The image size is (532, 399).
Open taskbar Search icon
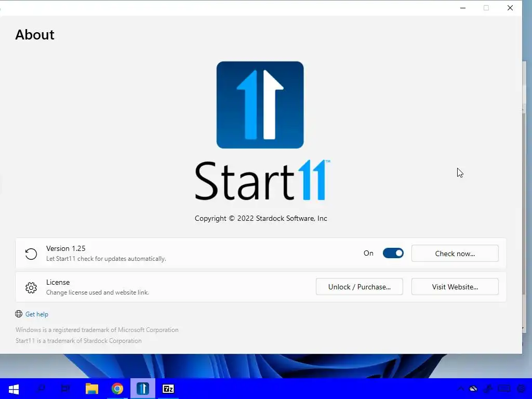pyautogui.click(x=41, y=389)
